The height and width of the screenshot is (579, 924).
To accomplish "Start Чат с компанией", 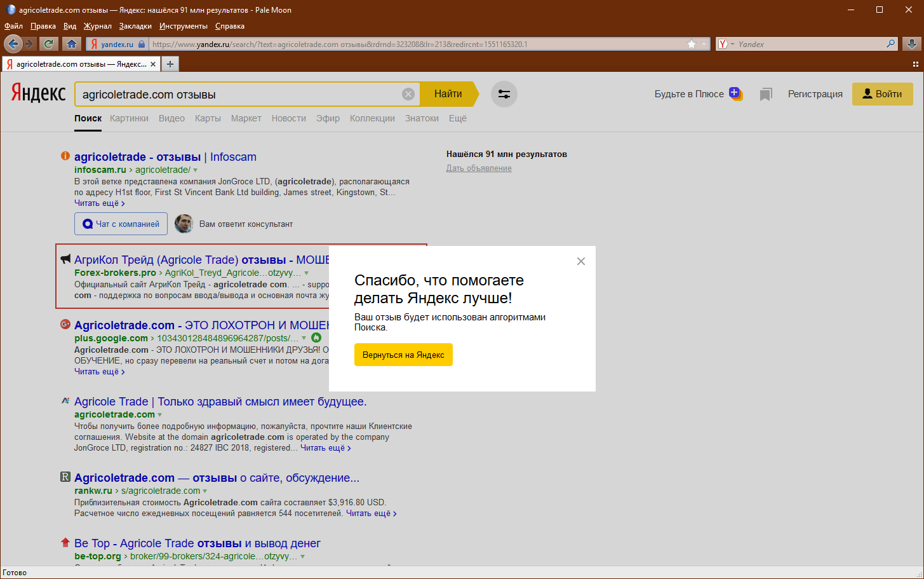I will pos(121,224).
